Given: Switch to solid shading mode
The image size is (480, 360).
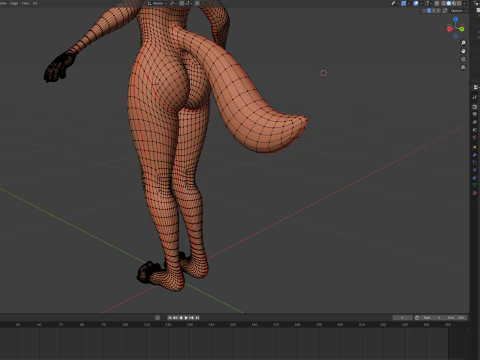Looking at the screenshot, I should pyautogui.click(x=449, y=3).
